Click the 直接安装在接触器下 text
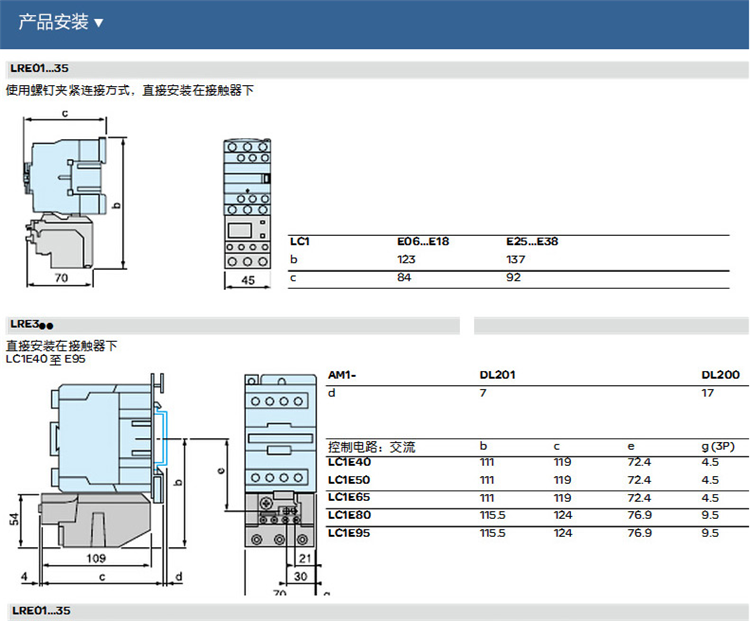This screenshot has width=750, height=621. (61, 346)
